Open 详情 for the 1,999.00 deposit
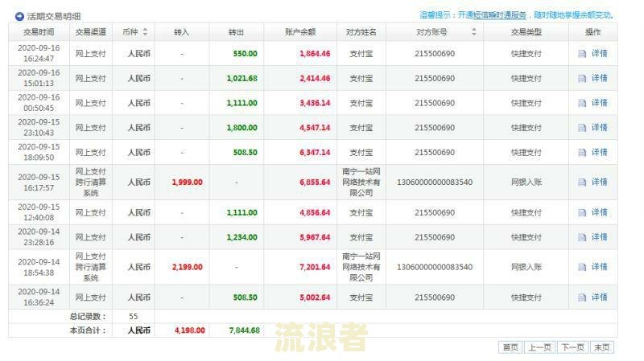 tap(599, 182)
